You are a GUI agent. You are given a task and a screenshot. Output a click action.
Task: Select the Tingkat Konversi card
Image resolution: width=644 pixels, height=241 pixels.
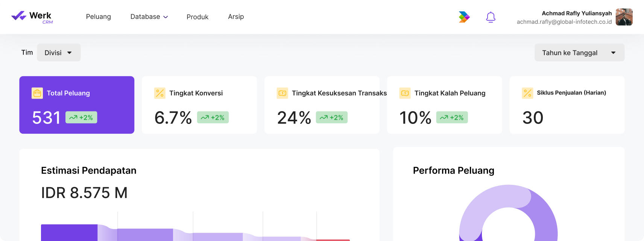coord(199,105)
